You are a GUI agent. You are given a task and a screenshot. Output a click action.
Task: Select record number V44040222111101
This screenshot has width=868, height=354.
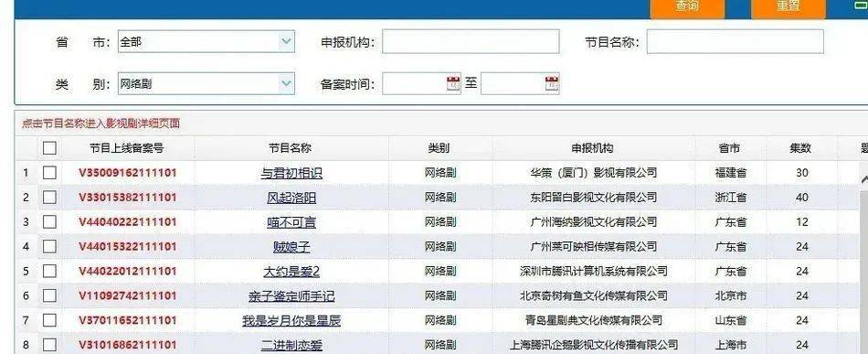coord(127,221)
